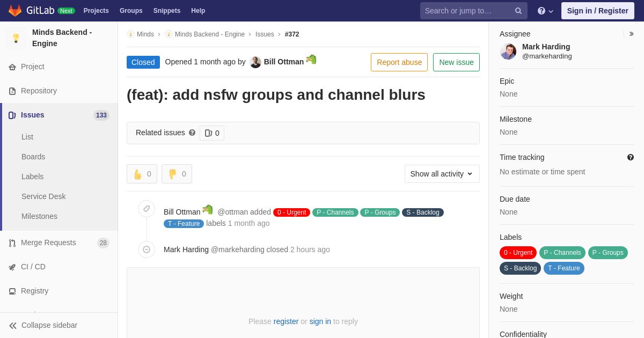Viewport: 644px width, 338px height.
Task: Click the P - Groups label in sidebar
Action: tap(608, 253)
